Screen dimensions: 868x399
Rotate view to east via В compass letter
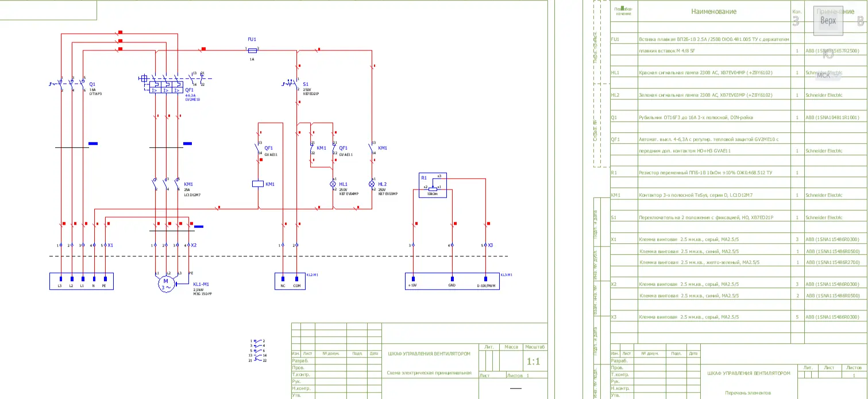(x=861, y=21)
